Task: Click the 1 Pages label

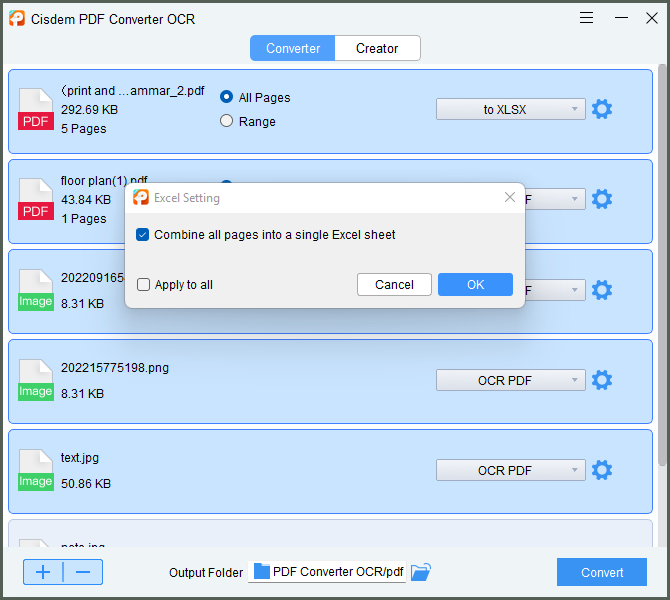Action: point(84,219)
